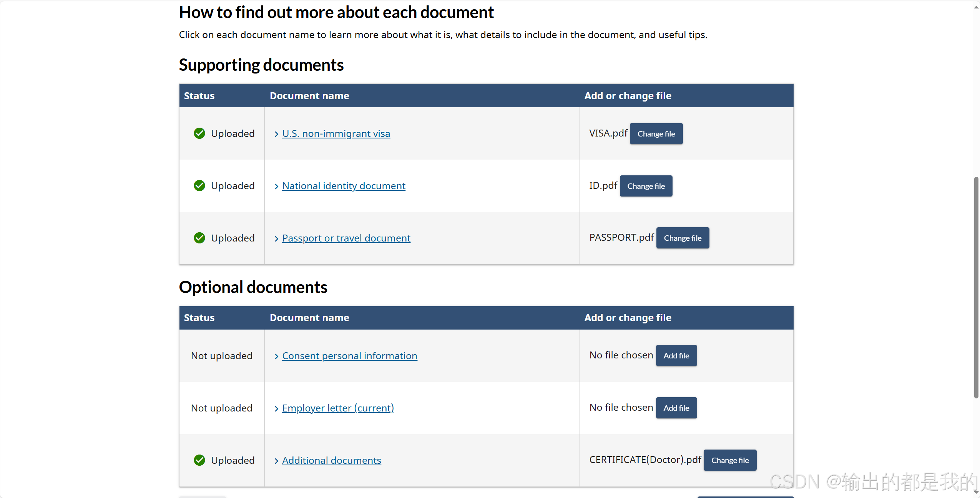Viewport: 980px width, 498px height.
Task: Expand National identity document chevron arrow
Action: pos(276,186)
